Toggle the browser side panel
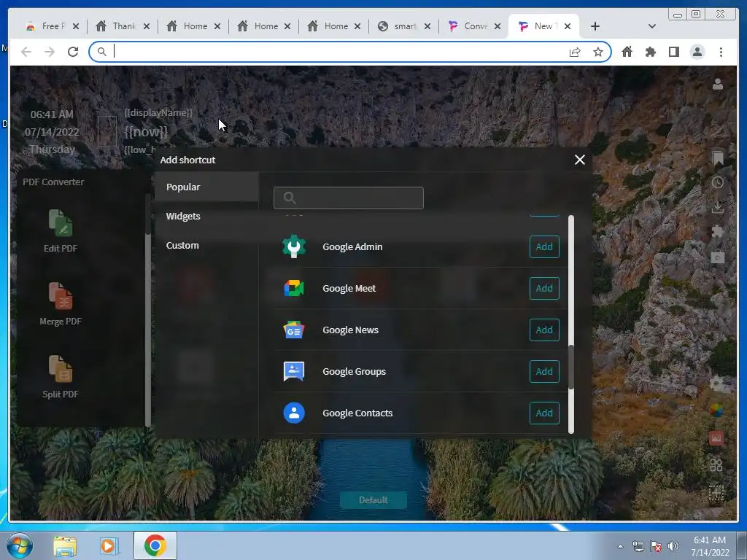747x560 pixels. pos(673,52)
